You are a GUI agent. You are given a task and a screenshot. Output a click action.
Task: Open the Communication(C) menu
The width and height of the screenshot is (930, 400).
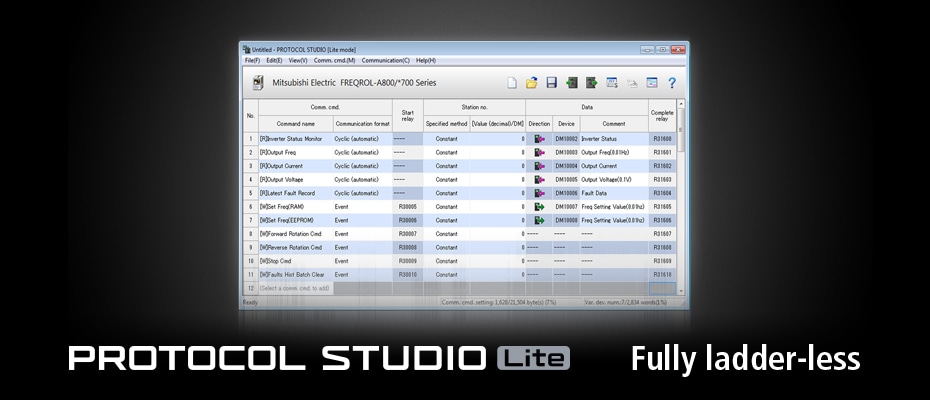pos(386,61)
